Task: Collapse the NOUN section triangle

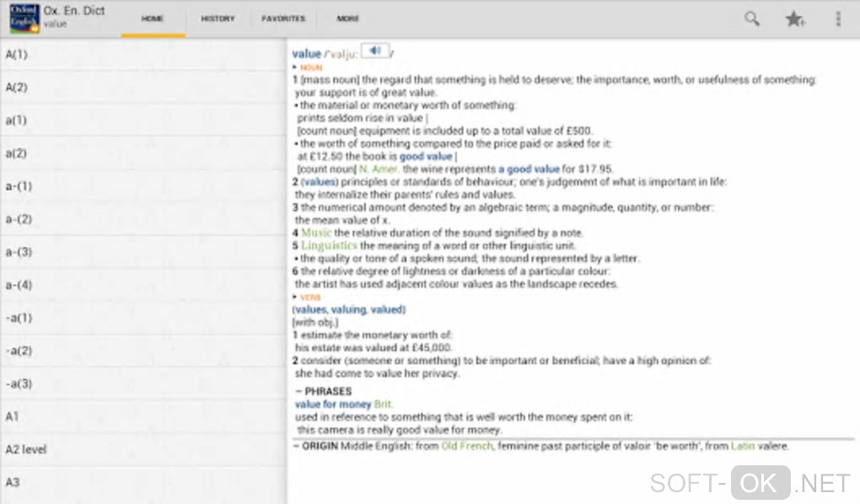Action: click(294, 67)
